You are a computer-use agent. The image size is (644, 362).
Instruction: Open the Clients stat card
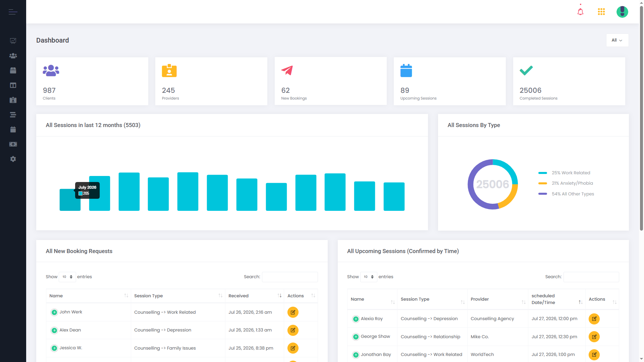tap(92, 81)
